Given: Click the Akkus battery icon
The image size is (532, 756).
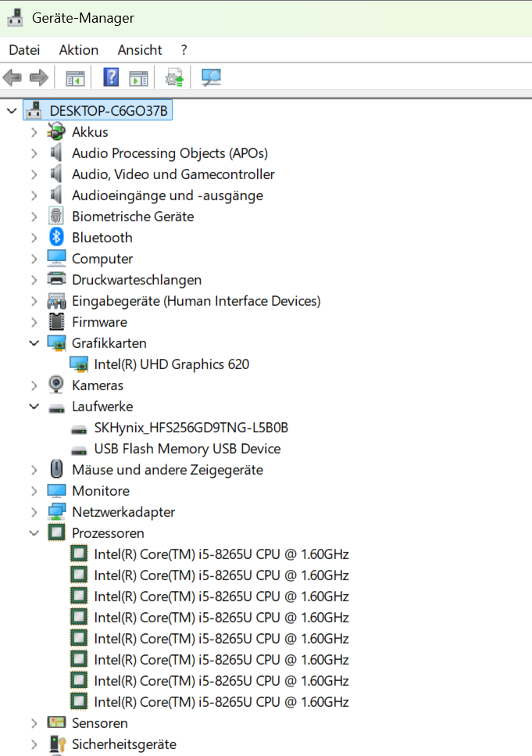Looking at the screenshot, I should pos(56,131).
